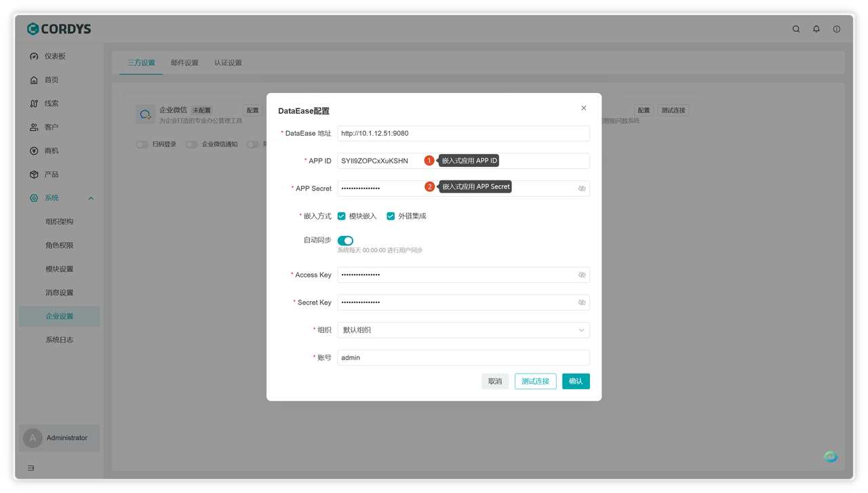868x493 pixels.
Task: Click 取消 button in dialog
Action: point(495,381)
